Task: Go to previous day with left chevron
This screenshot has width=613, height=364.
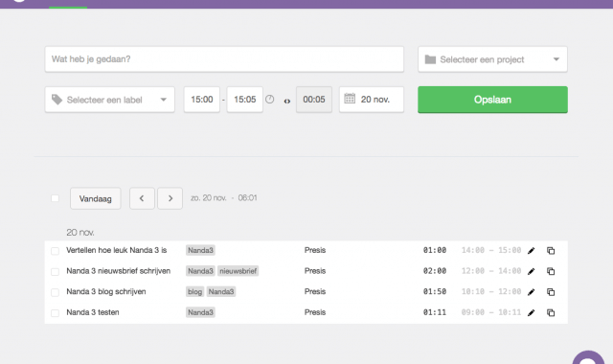Action: 142,198
